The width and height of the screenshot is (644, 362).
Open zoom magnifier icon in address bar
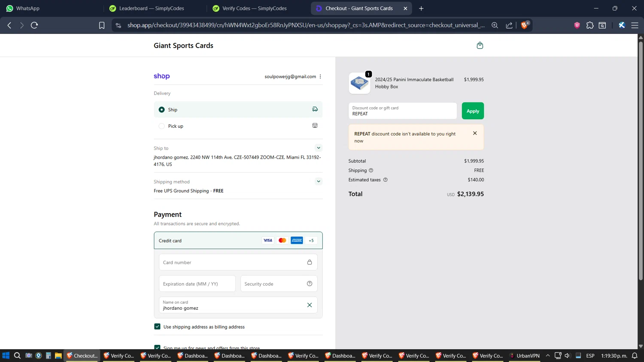(495, 25)
